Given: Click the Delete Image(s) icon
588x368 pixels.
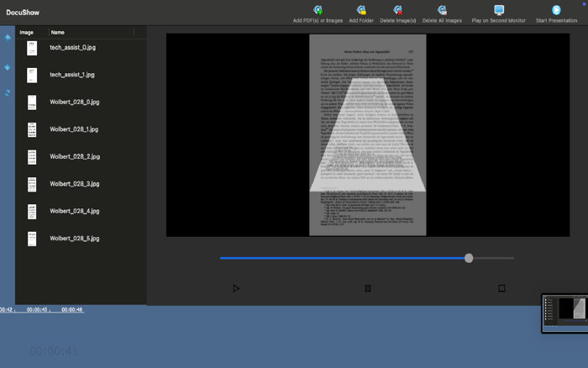Looking at the screenshot, I should tap(398, 10).
